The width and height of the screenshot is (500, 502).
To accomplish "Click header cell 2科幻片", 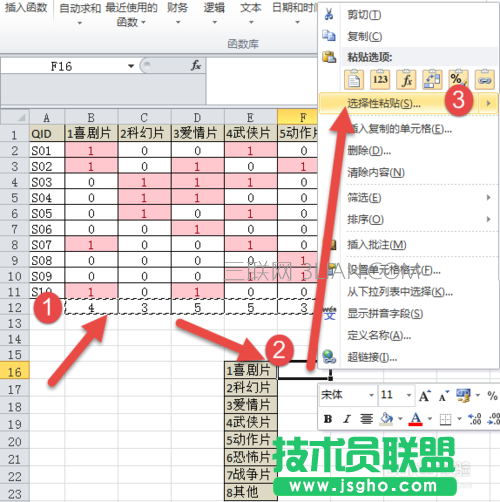I will tap(144, 133).
